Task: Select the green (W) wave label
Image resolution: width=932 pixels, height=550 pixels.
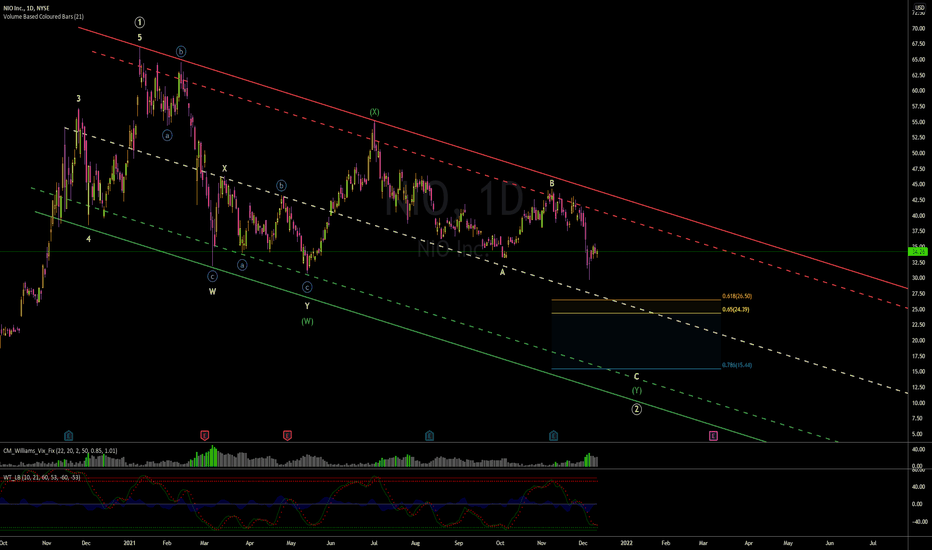Action: [307, 322]
